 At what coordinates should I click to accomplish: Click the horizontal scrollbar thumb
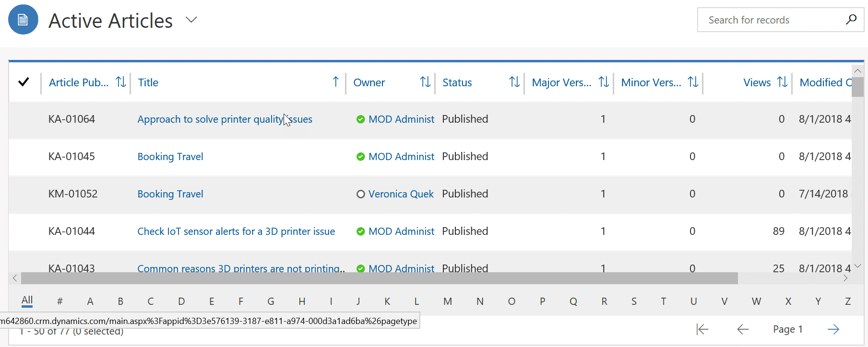[x=379, y=278]
